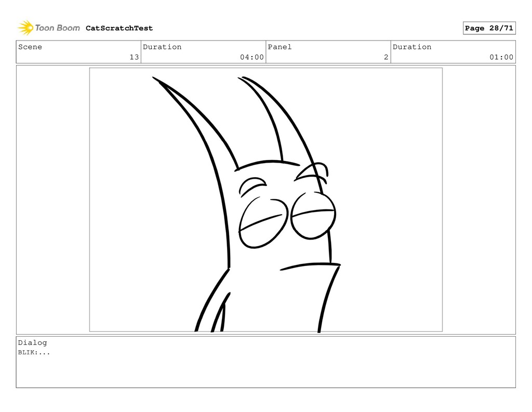Select the scene number 13
The width and height of the screenshot is (532, 412).
point(135,57)
